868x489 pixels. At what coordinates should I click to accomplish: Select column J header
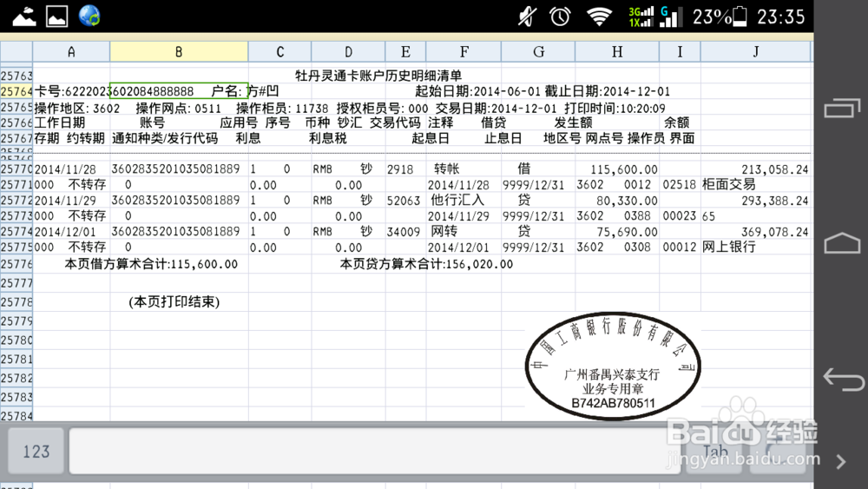[x=756, y=51]
